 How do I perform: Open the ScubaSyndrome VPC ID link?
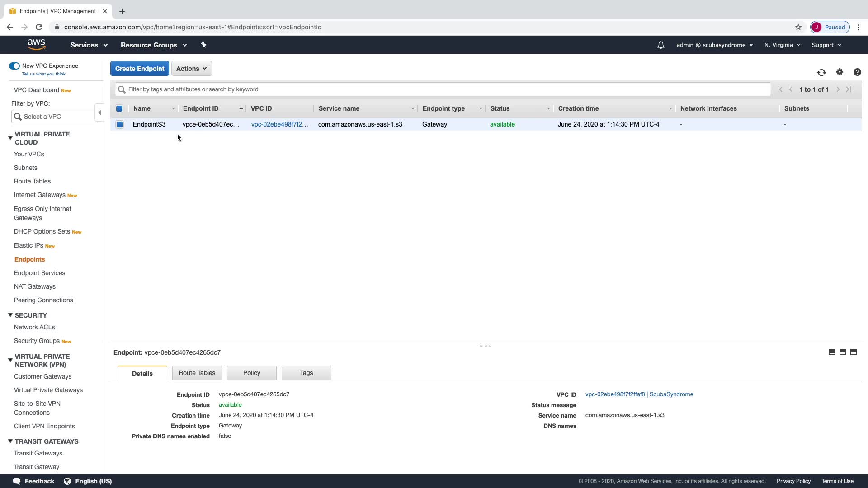[639, 394]
